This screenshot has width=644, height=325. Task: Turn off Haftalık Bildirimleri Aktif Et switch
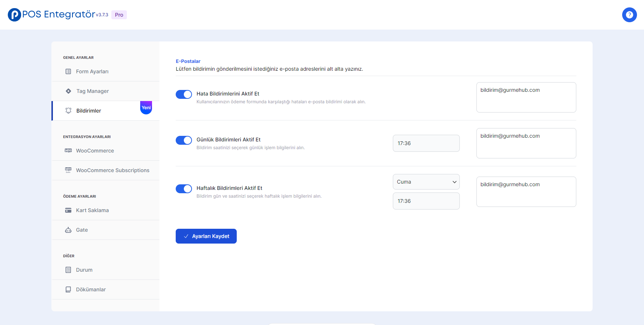click(x=184, y=189)
